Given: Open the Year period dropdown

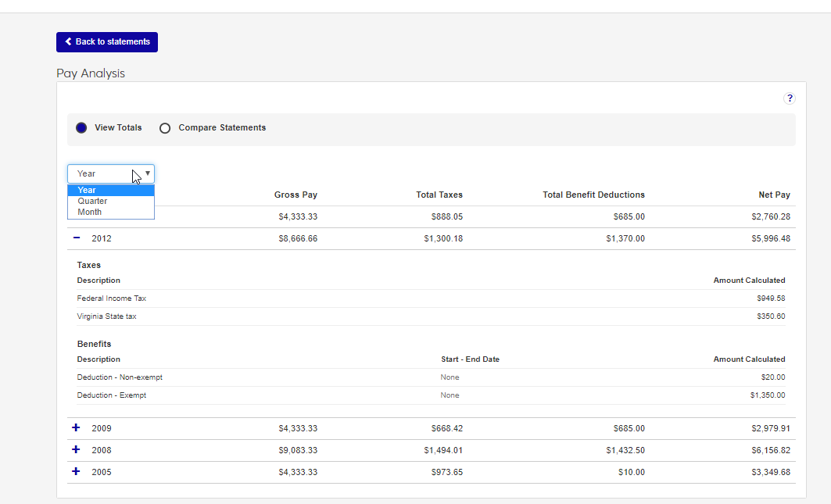Looking at the screenshot, I should [x=111, y=173].
